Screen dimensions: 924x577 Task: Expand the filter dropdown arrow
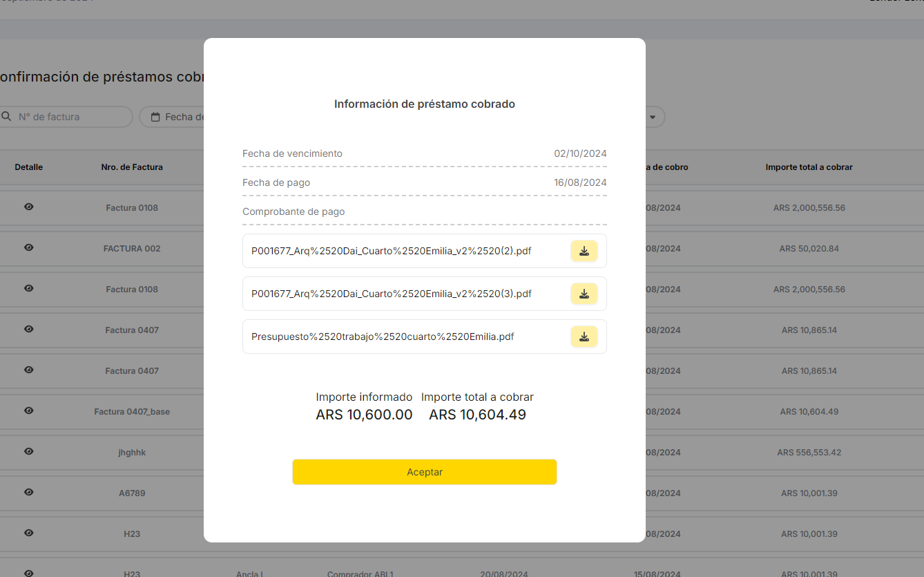653,117
